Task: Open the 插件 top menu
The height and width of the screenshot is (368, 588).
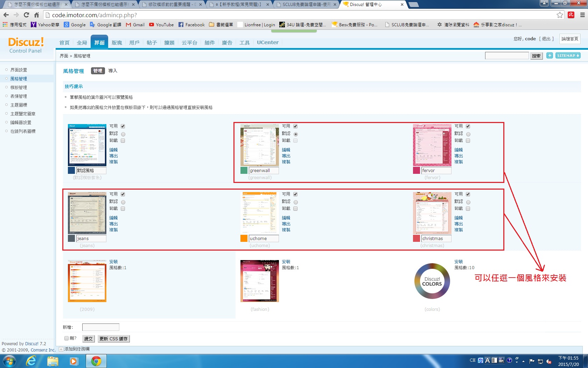Action: point(210,42)
